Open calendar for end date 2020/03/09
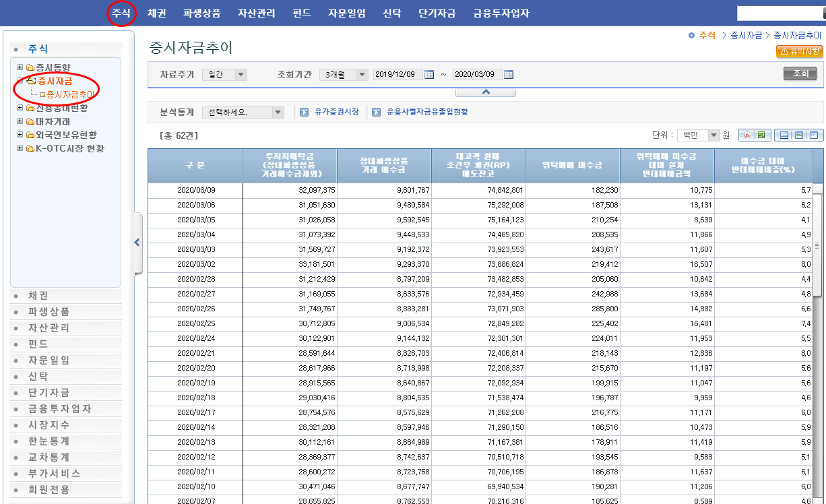 [x=509, y=75]
